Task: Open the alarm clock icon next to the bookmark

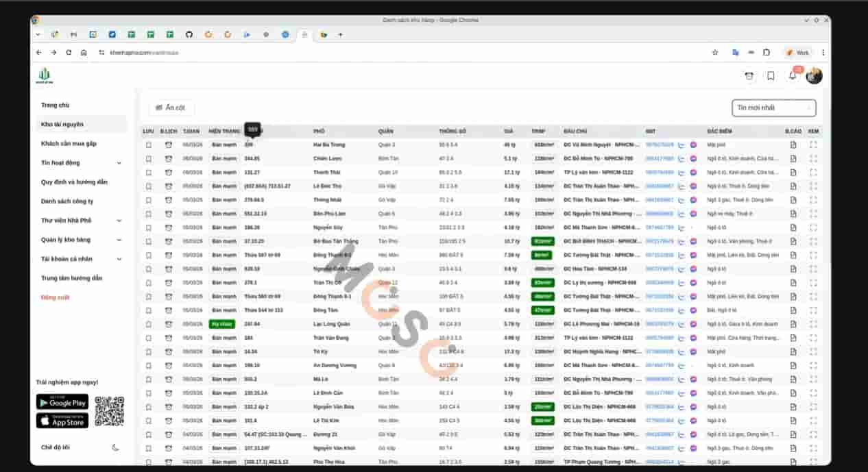Action: [749, 76]
